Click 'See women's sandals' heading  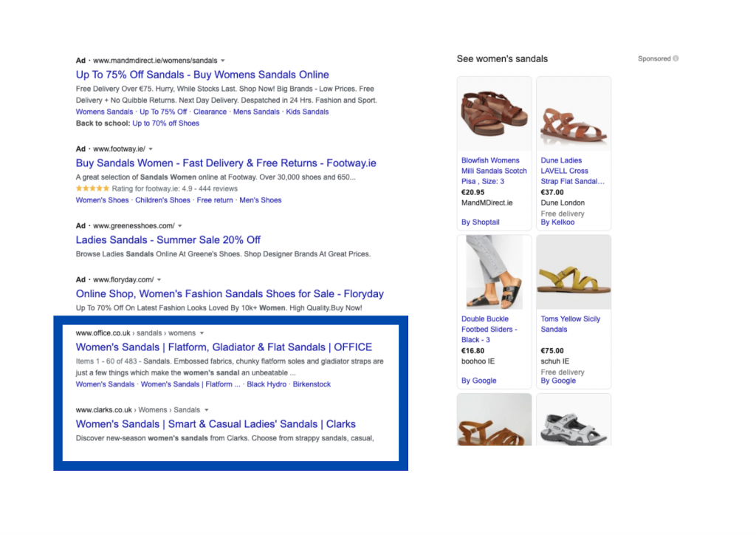(502, 59)
